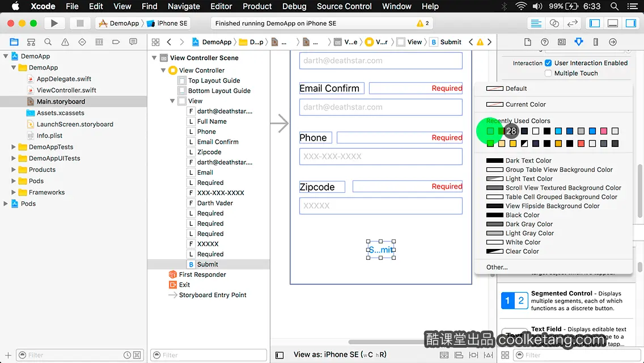Toggle the debug area pane

613,23
